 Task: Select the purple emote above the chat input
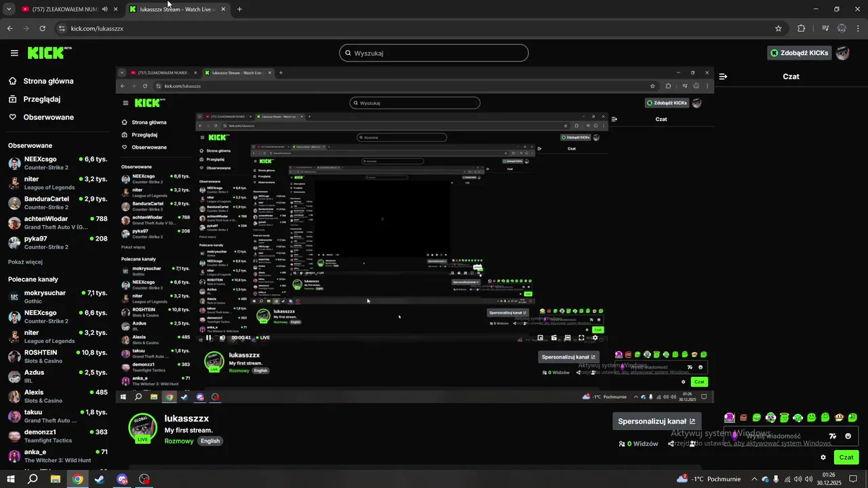tap(729, 418)
